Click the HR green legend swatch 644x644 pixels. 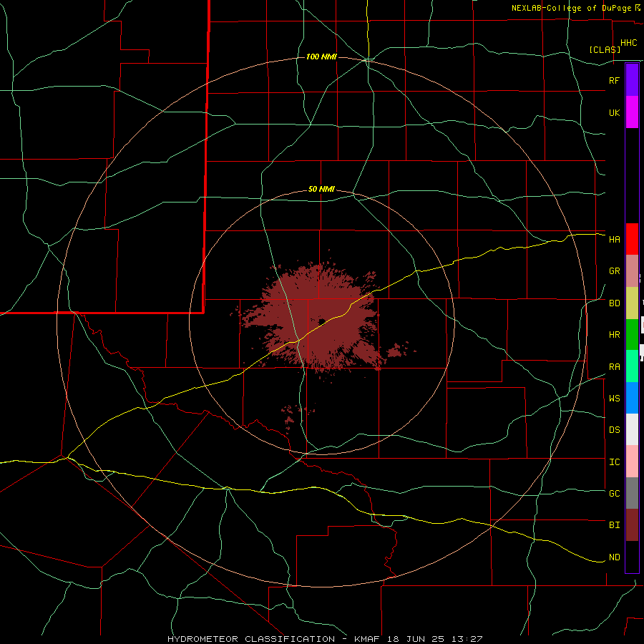(632, 335)
